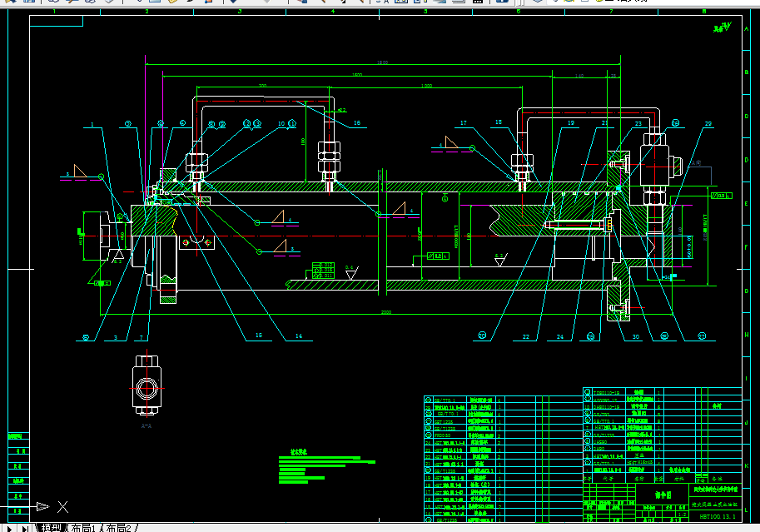
Task: Switch to the 模型 model tab
Action: pos(51,528)
